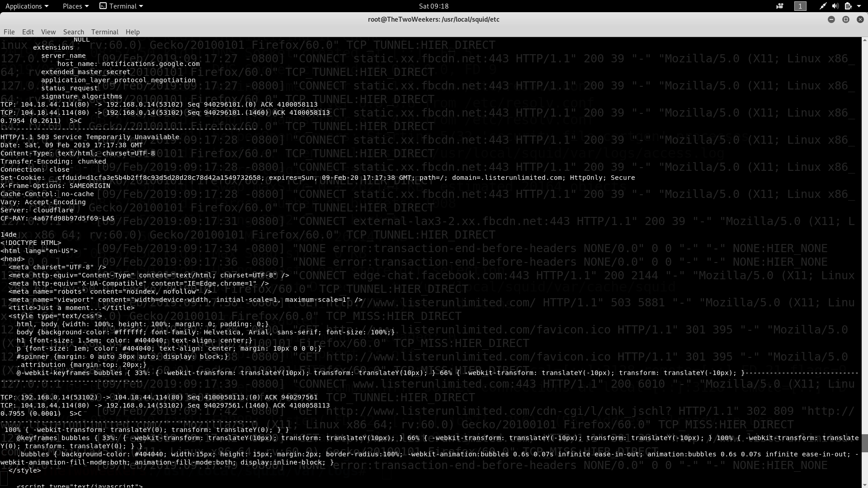Screen dimensions: 868x488
Task: Click the battery charging status icon
Action: (848, 6)
